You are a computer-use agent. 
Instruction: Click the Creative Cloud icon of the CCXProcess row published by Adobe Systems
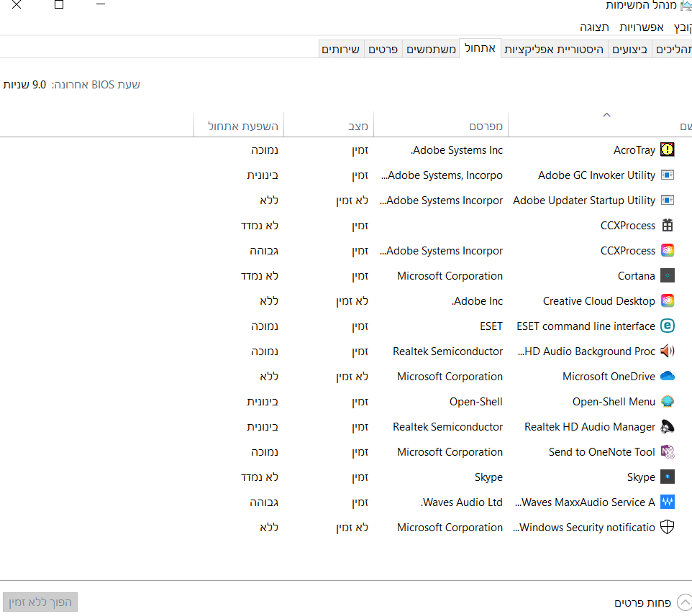pyautogui.click(x=667, y=250)
